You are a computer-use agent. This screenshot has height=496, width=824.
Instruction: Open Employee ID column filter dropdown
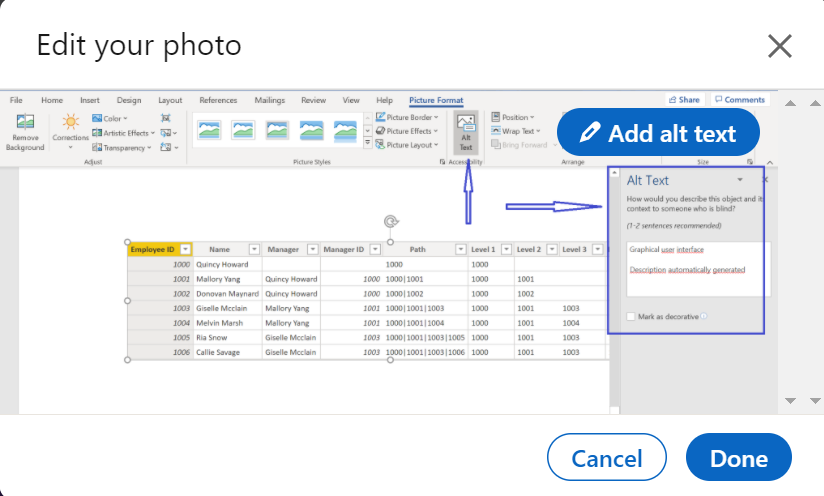[x=185, y=249]
